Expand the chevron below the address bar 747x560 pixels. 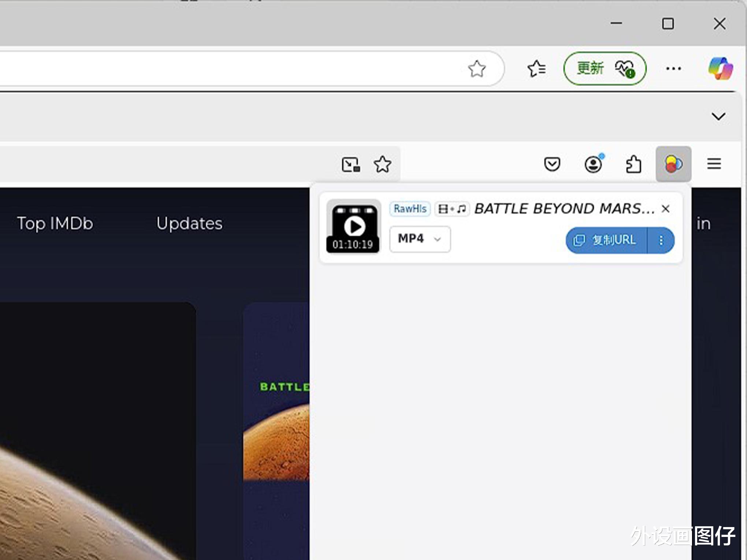[x=718, y=117]
